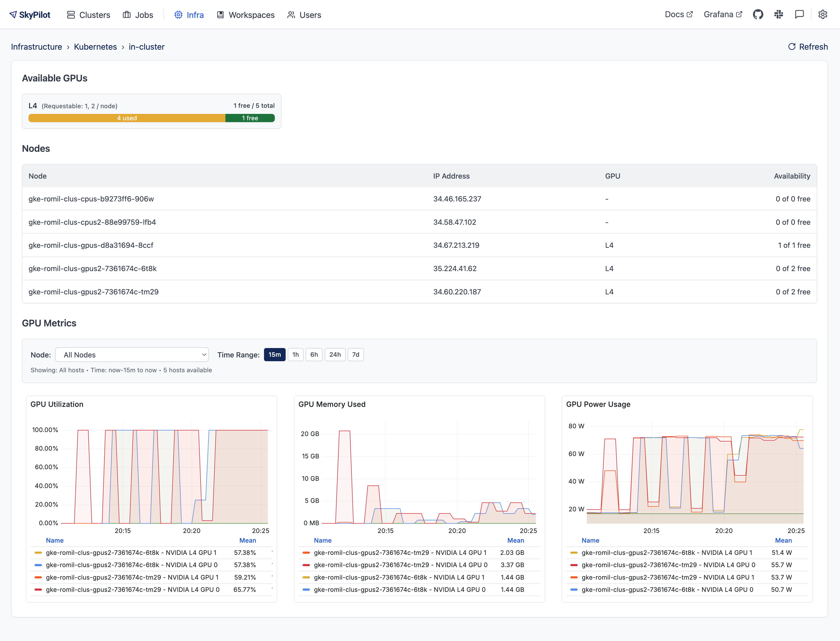
Task: Open the settings gear icon
Action: (822, 14)
